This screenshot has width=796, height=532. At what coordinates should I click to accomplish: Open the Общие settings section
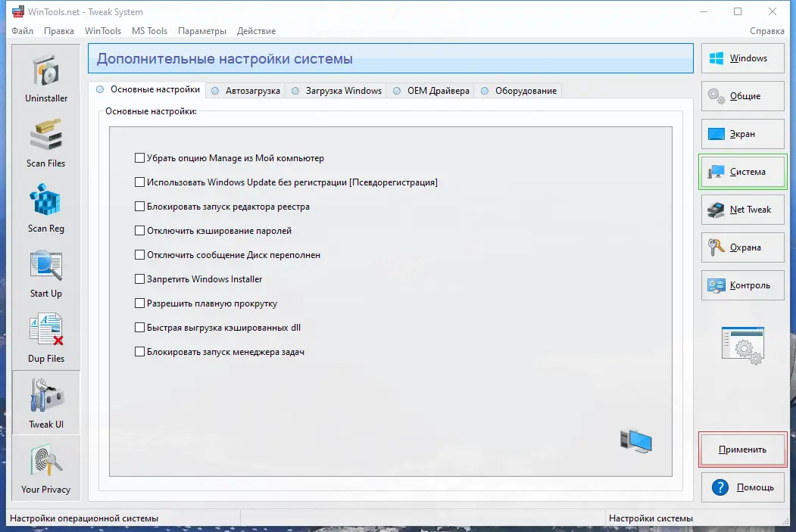tap(743, 96)
